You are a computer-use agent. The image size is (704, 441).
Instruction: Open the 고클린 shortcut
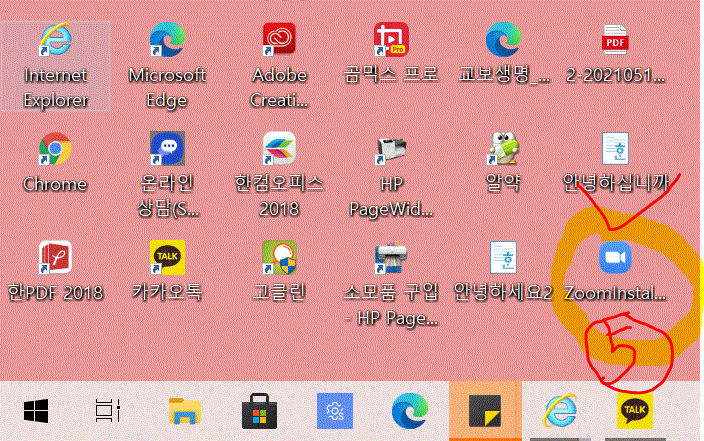click(279, 271)
